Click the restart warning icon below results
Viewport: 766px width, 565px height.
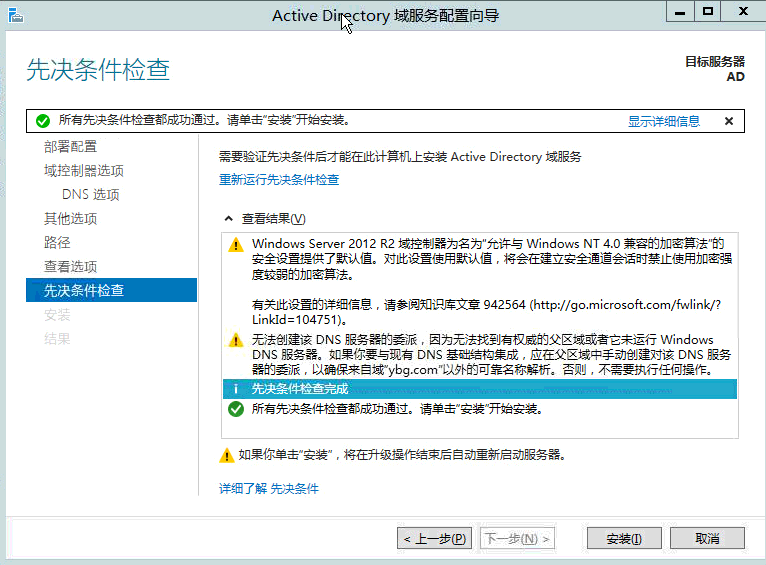227,456
